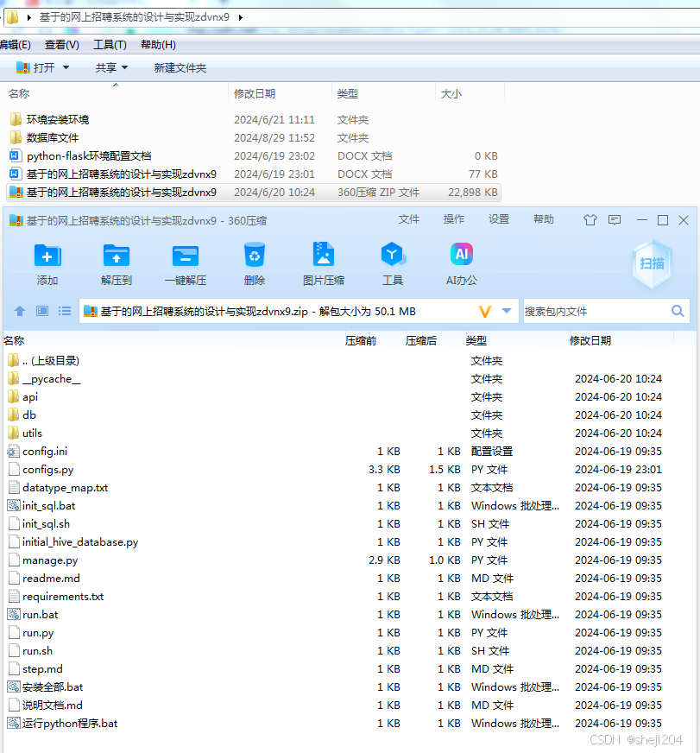Click the Explorer address bar folder icon
The image size is (700, 753).
[12, 18]
